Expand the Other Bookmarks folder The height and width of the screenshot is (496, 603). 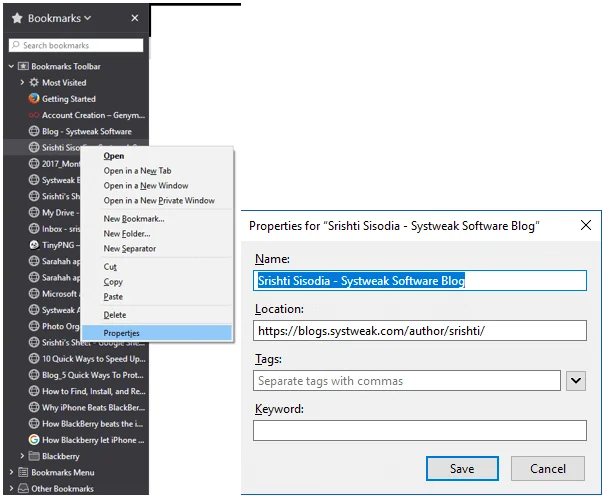pos(10,489)
